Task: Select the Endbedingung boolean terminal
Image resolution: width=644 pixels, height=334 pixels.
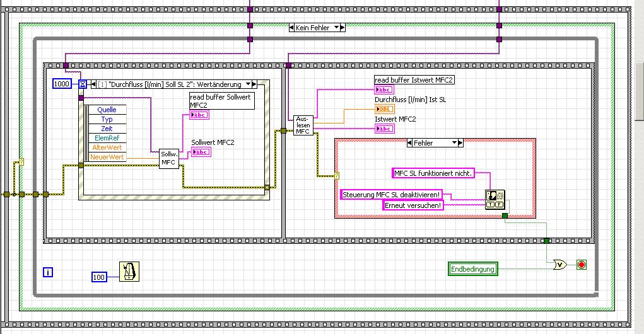Action: (472, 269)
